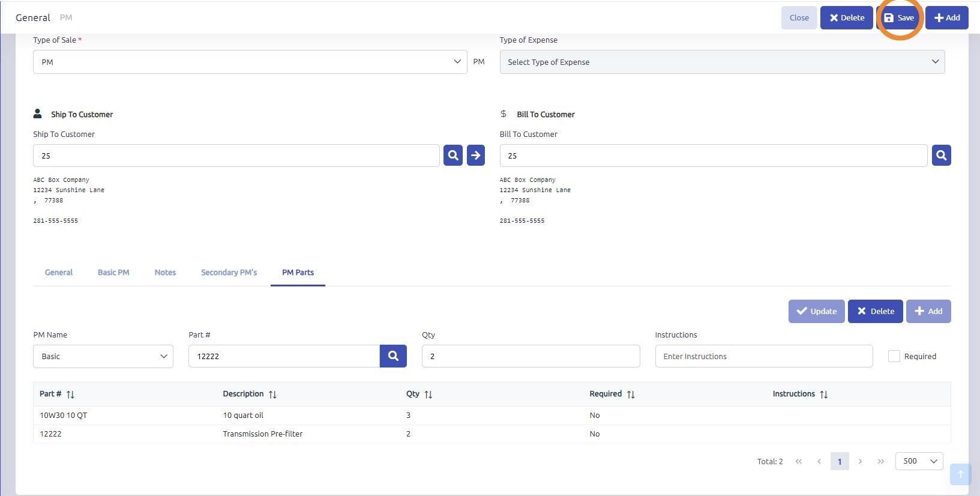Save the PM record

point(899,17)
